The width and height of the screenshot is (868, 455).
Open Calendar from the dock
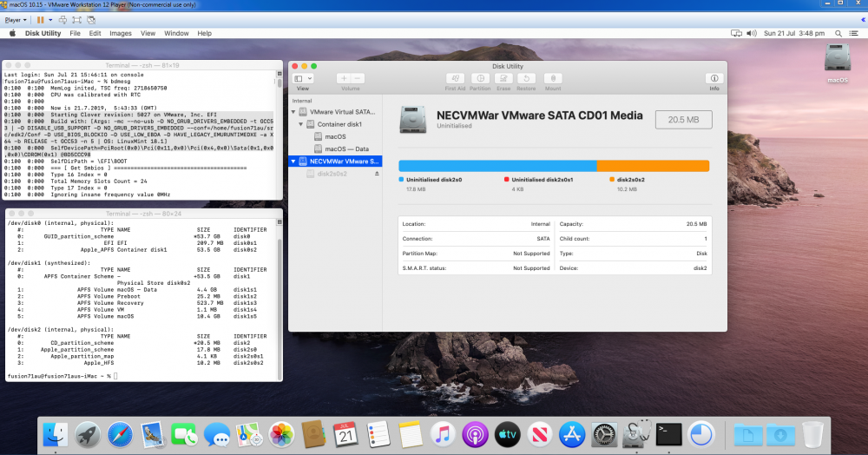(346, 435)
